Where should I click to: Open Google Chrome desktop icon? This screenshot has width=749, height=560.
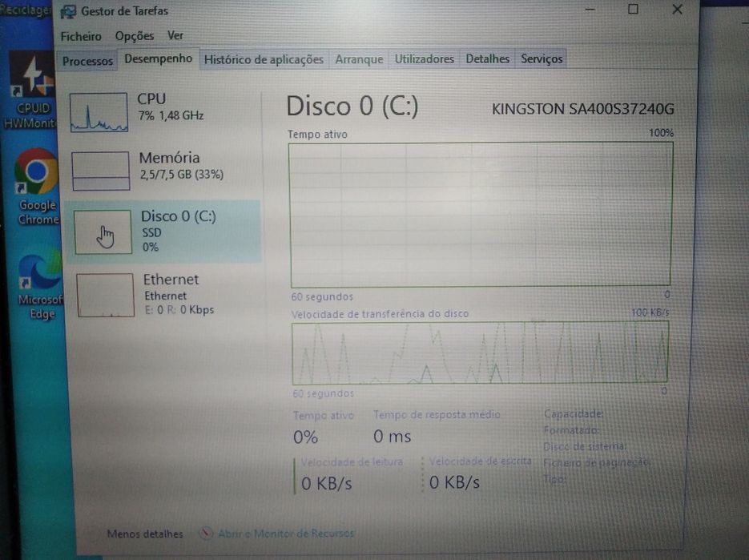click(38, 187)
